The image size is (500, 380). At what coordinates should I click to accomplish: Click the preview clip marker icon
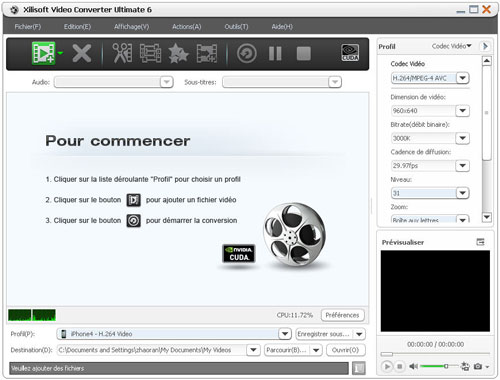465,366
